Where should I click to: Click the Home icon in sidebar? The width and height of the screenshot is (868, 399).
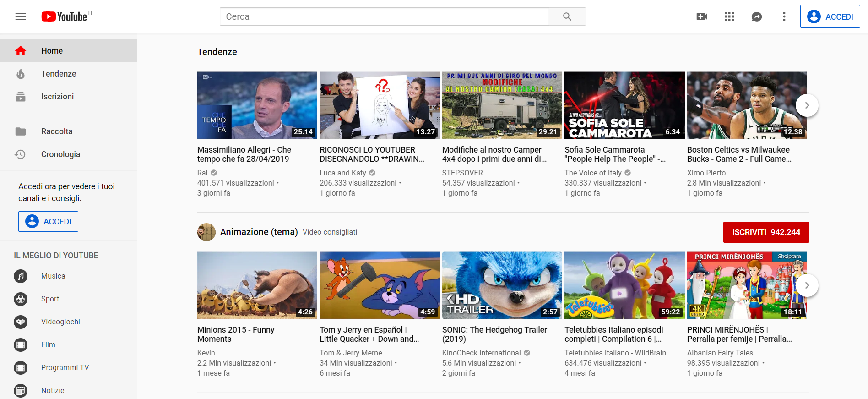[x=21, y=51]
